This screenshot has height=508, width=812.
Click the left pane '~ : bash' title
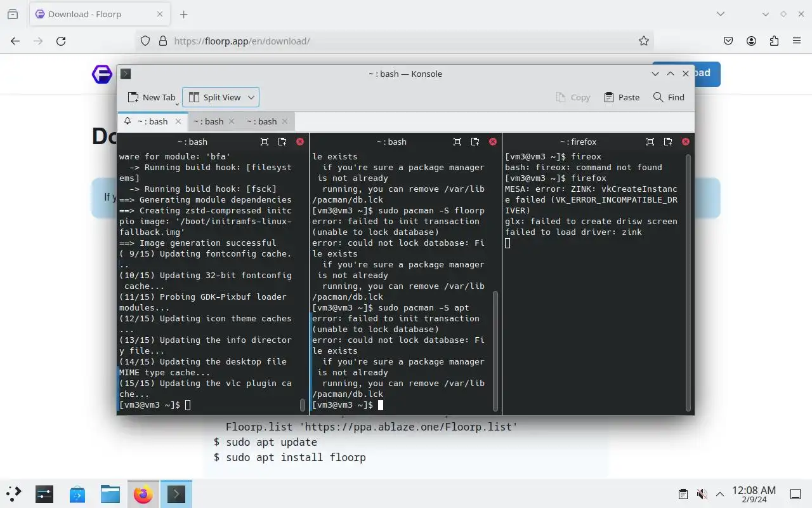click(192, 142)
